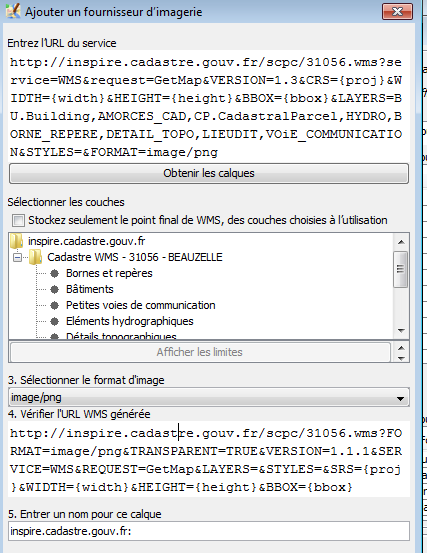427x553 pixels.
Task: Select the inspire.cadastre.gouv.fr folder icon
Action: (x=17, y=241)
